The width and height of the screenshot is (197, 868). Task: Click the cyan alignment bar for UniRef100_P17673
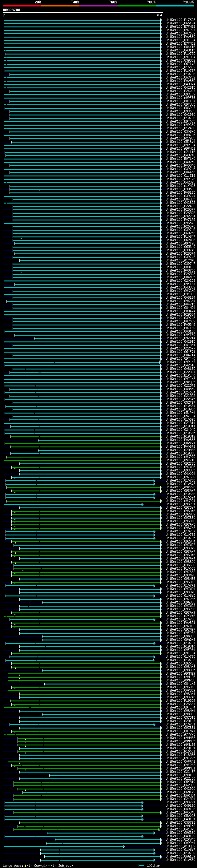coord(83,20)
